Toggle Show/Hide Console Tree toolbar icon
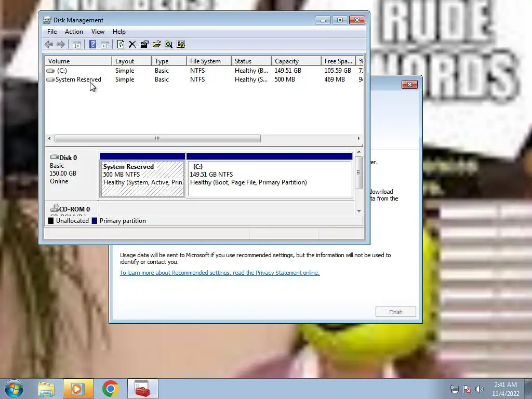This screenshot has height=399, width=532. click(77, 45)
